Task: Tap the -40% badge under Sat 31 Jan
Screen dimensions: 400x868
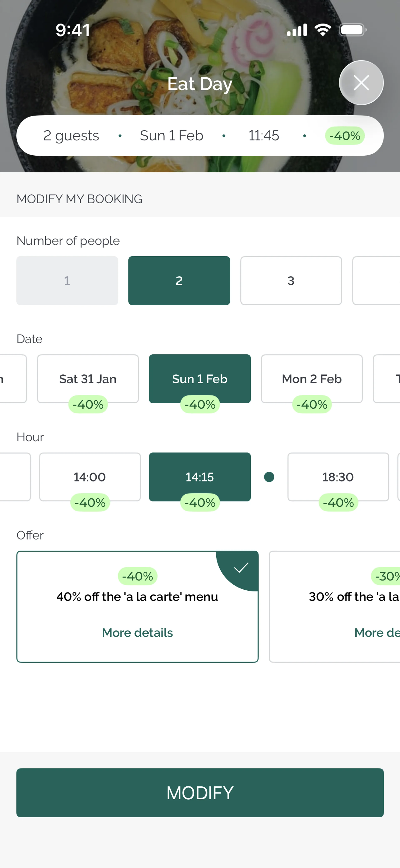Action: pyautogui.click(x=88, y=404)
